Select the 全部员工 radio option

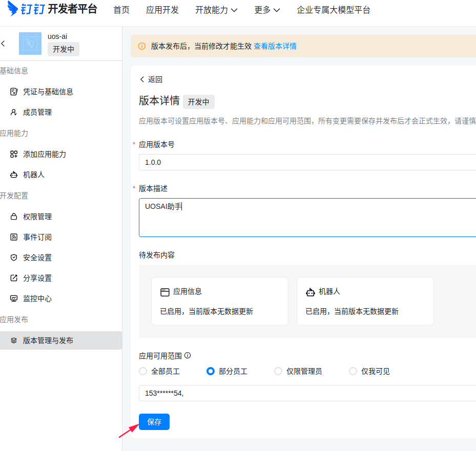143,371
